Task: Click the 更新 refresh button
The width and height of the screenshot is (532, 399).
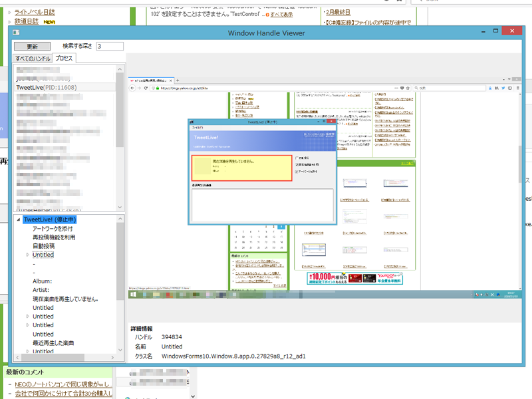Action: click(32, 46)
